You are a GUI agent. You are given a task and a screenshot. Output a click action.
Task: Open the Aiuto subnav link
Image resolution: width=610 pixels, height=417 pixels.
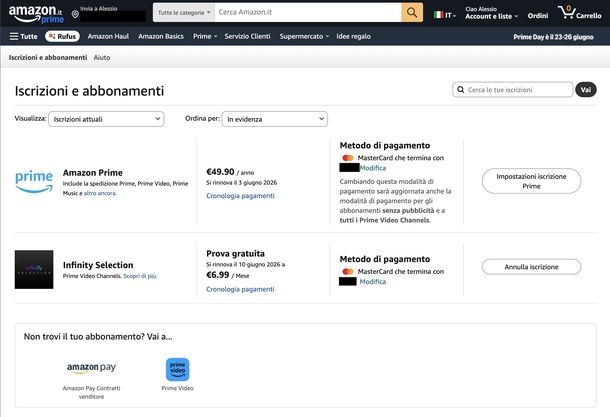coord(102,57)
